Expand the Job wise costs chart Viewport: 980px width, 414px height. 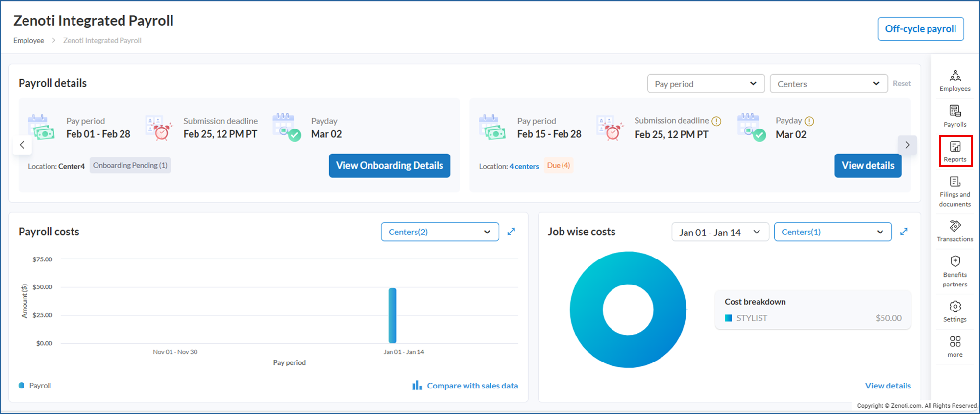point(904,232)
